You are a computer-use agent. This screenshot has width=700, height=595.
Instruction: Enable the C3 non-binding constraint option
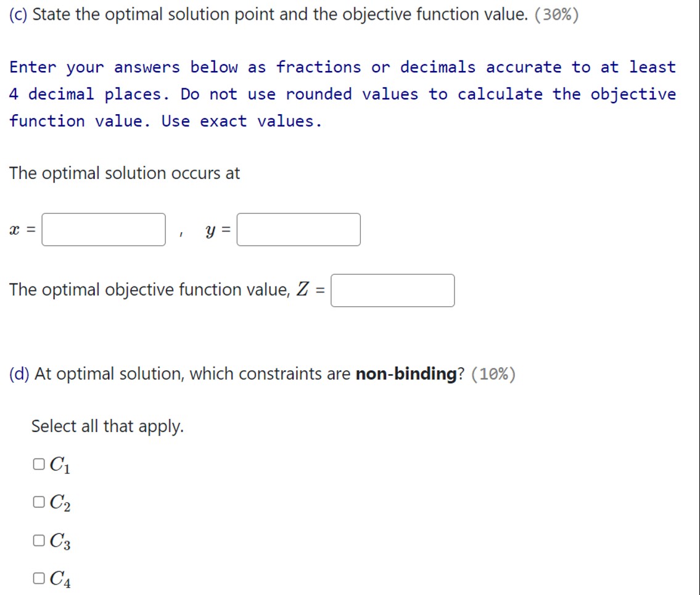(x=37, y=541)
